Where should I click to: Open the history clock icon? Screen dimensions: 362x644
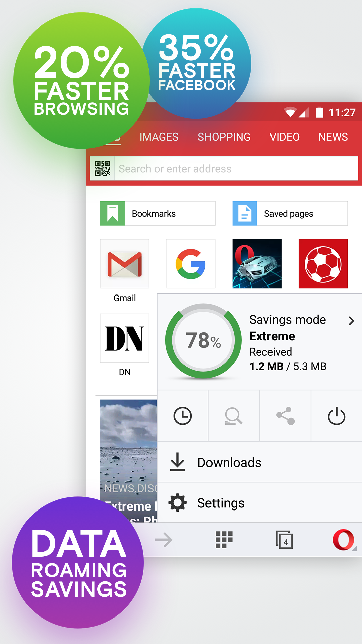tap(183, 416)
